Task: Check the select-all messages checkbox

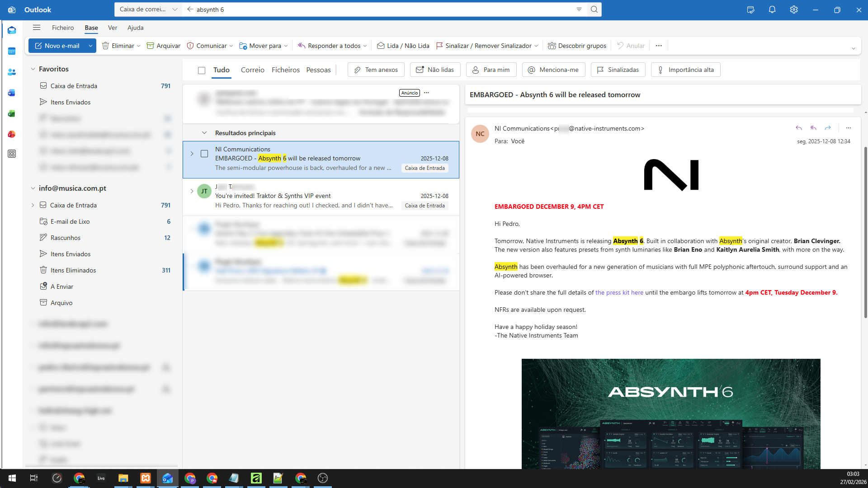Action: pyautogui.click(x=202, y=70)
